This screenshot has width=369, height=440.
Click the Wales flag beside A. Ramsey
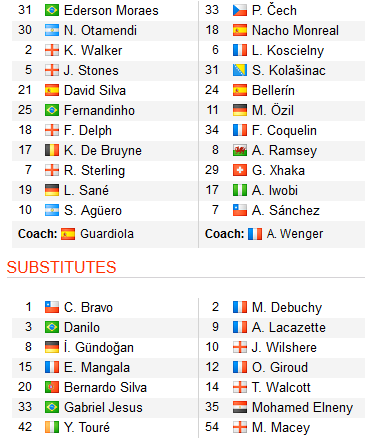coord(240,150)
